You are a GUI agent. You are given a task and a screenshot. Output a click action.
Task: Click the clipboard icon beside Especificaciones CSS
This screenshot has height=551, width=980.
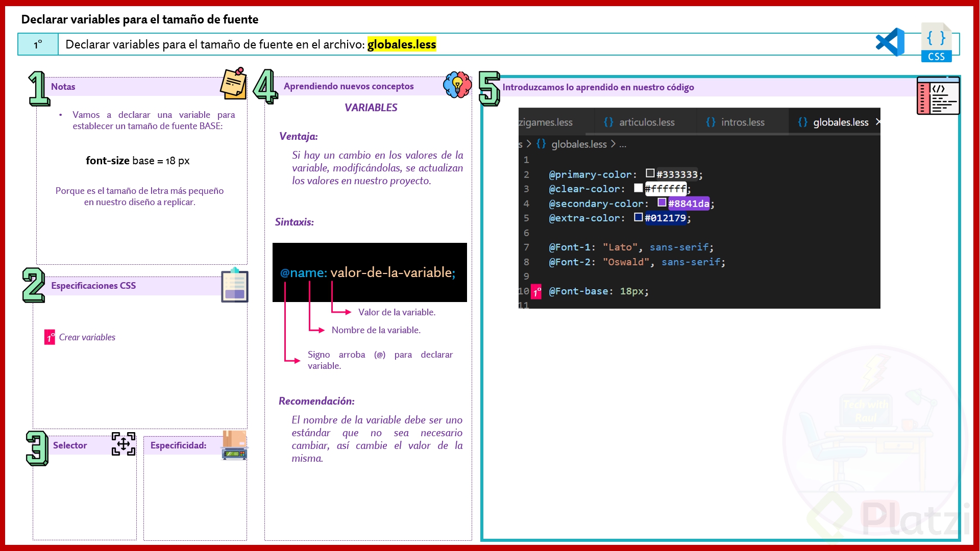pos(234,286)
